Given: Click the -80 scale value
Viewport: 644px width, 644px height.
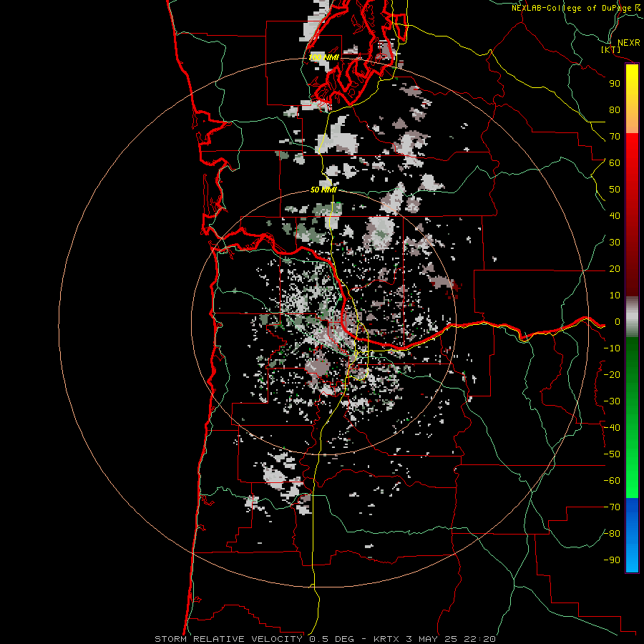Looking at the screenshot, I should click(612, 534).
